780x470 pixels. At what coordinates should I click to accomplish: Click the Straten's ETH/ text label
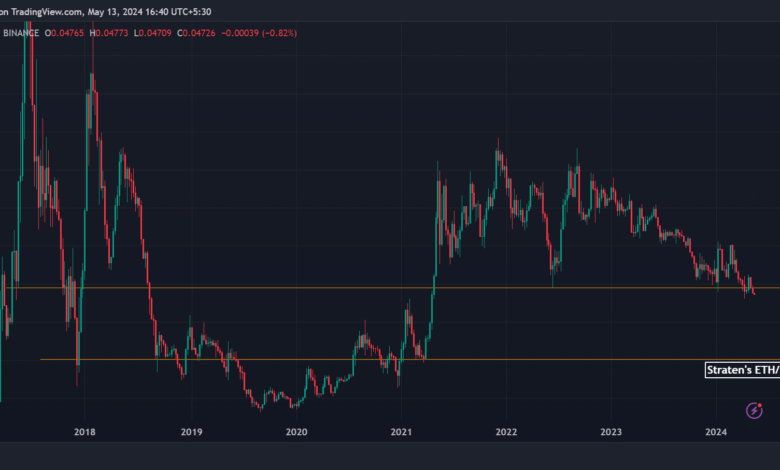tap(742, 371)
